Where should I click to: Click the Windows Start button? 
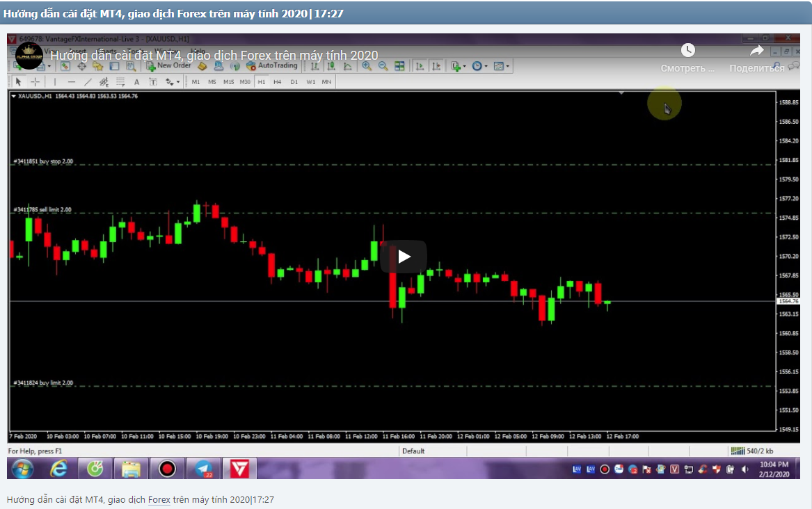tap(23, 469)
